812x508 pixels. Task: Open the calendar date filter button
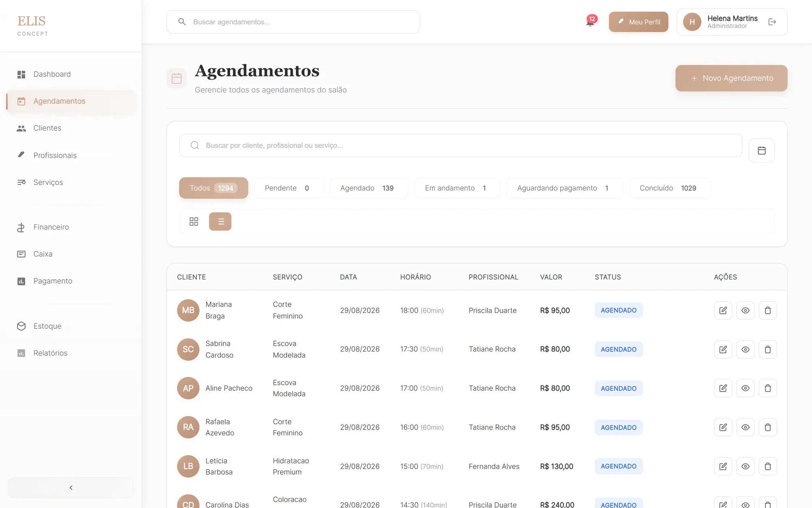[762, 150]
